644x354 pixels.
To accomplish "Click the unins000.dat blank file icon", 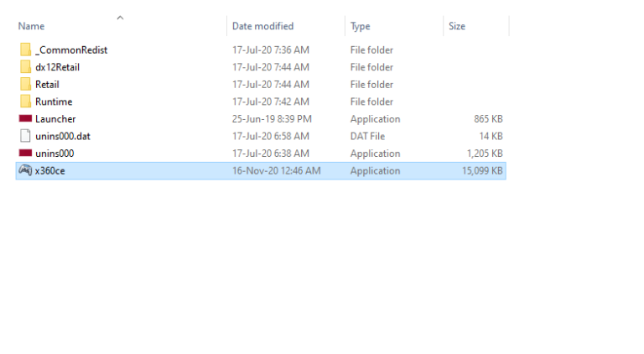I will click(25, 136).
